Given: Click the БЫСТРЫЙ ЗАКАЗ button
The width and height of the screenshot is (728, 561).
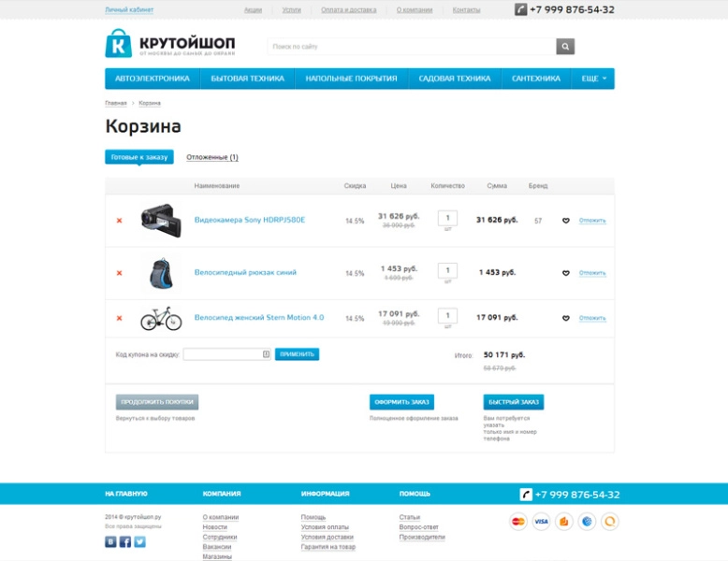Looking at the screenshot, I should pos(514,402).
